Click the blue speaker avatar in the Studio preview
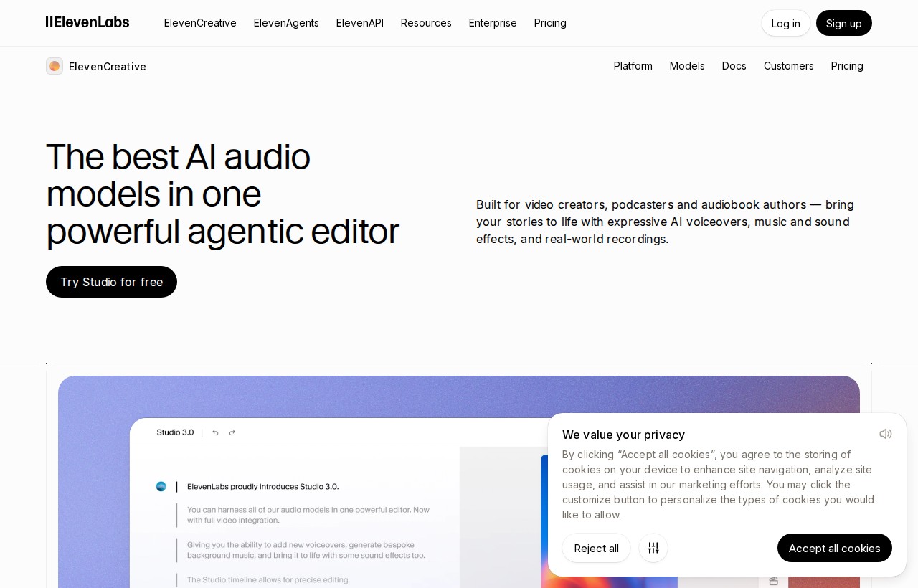 click(x=161, y=486)
